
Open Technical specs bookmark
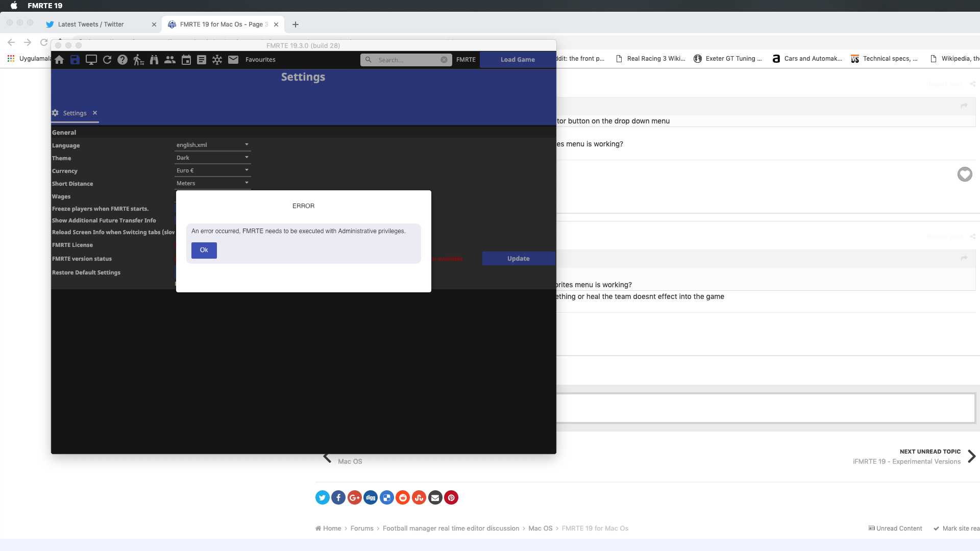[x=885, y=59]
